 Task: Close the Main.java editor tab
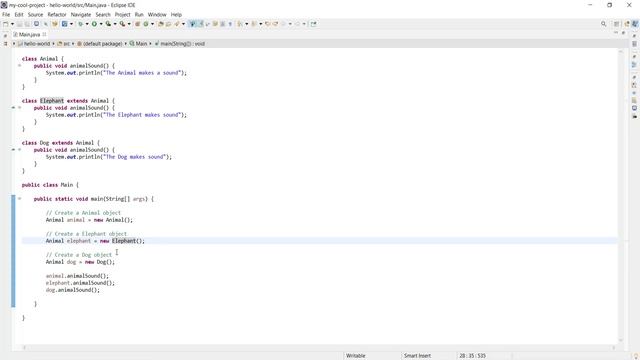(44, 34)
